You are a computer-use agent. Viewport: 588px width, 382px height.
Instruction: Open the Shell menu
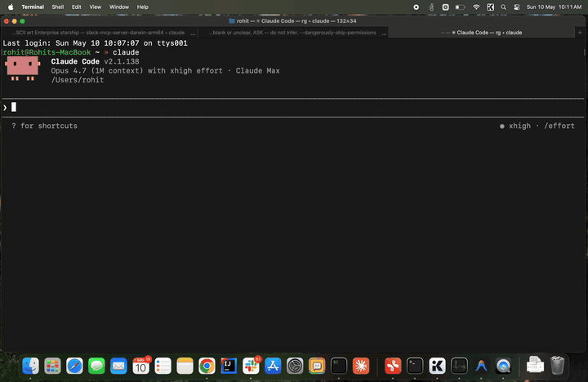[58, 7]
